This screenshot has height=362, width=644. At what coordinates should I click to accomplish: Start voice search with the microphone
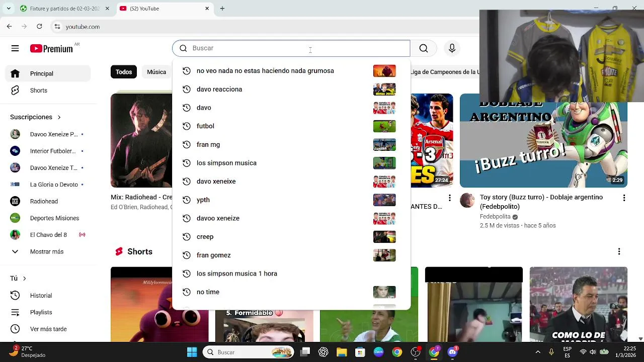[452, 48]
